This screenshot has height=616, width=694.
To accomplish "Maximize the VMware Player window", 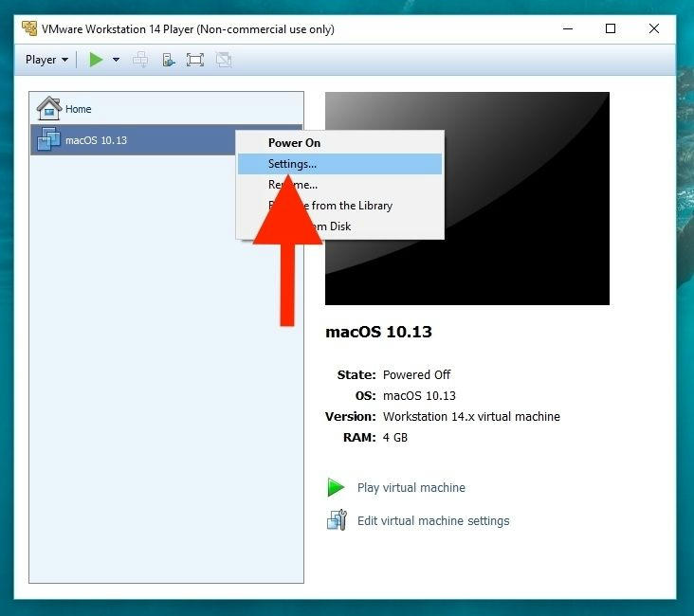I will (611, 28).
